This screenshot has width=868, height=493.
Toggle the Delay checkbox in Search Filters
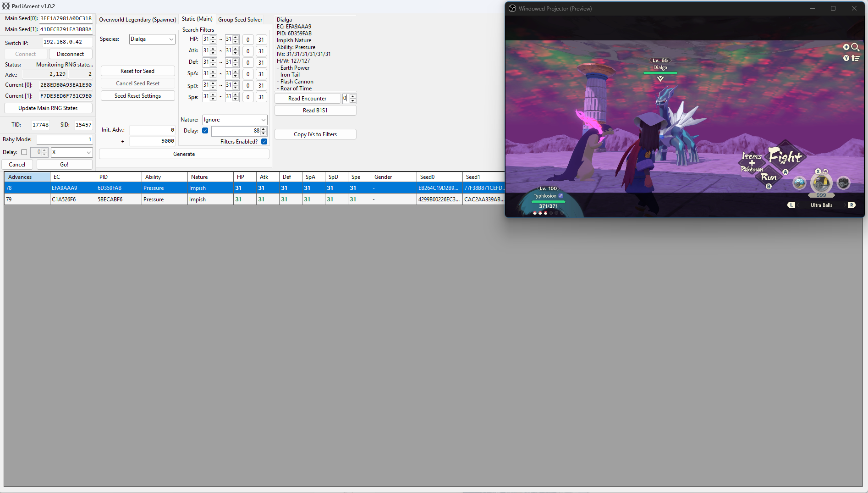(x=205, y=131)
